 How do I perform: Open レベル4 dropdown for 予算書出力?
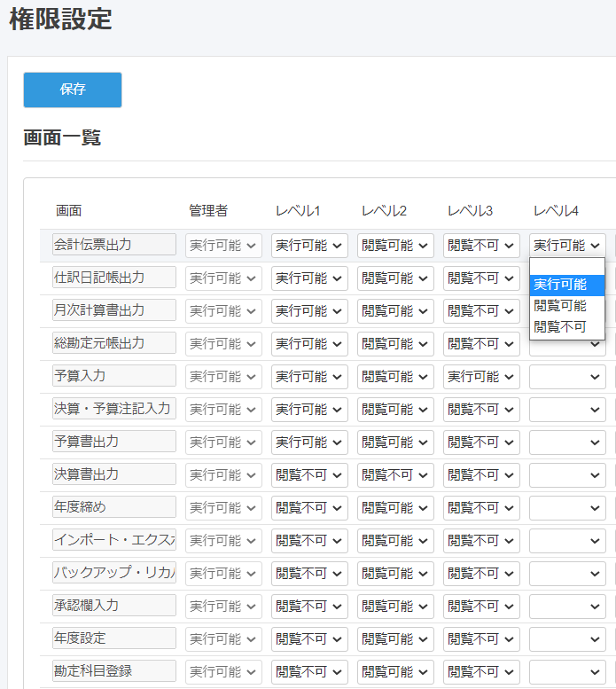[x=567, y=442]
